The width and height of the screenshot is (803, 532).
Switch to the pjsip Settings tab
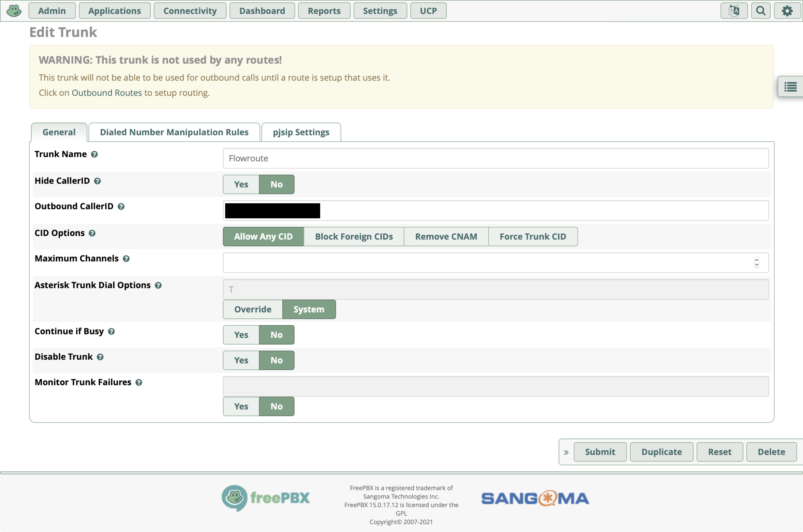pos(301,132)
